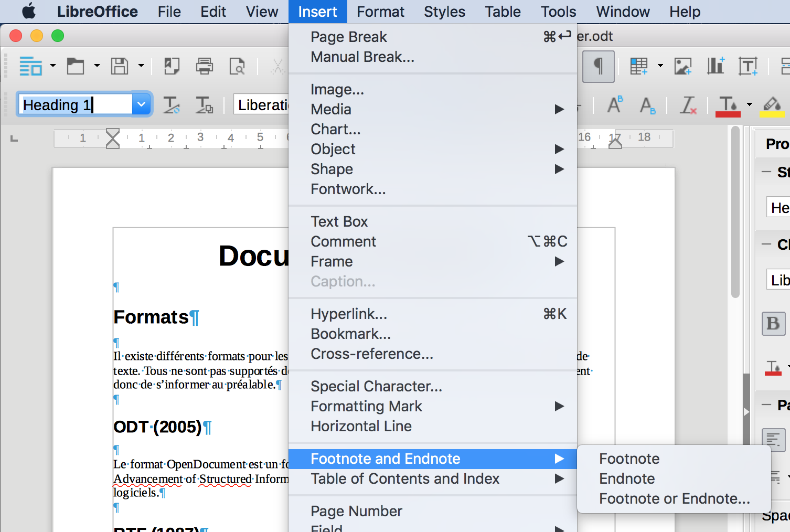
Task: Choose Chart... from Insert menu
Action: click(x=433, y=129)
